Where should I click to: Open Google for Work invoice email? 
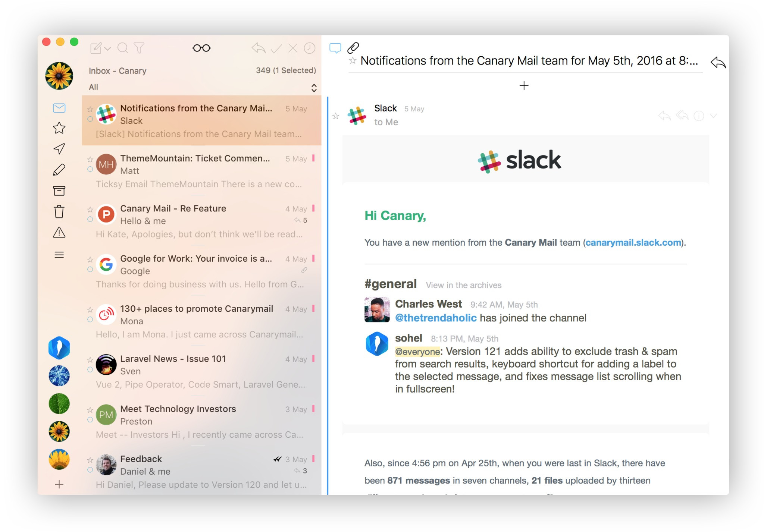pyautogui.click(x=201, y=271)
